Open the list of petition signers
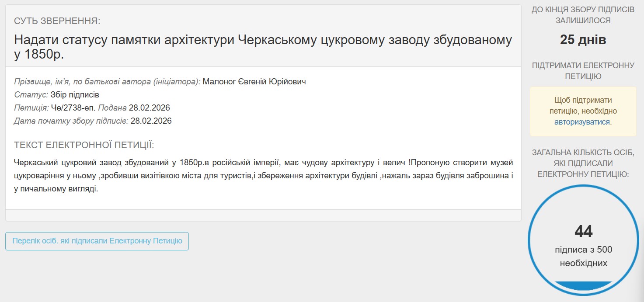 (97, 241)
